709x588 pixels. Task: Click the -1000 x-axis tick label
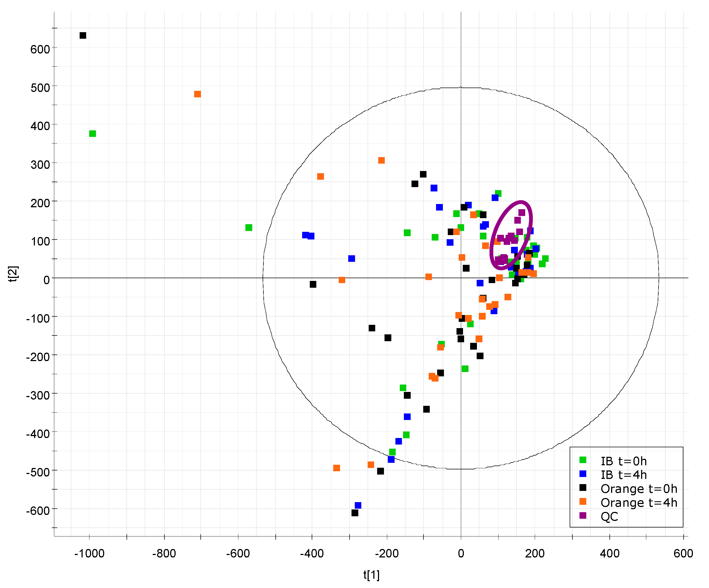click(x=89, y=553)
